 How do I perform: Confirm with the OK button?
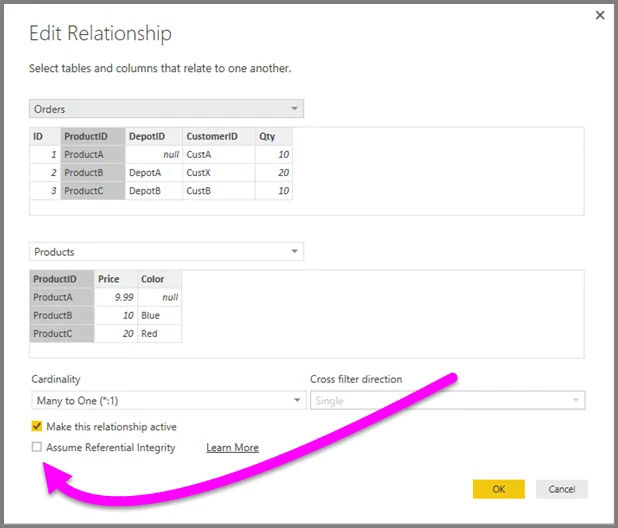coord(499,489)
